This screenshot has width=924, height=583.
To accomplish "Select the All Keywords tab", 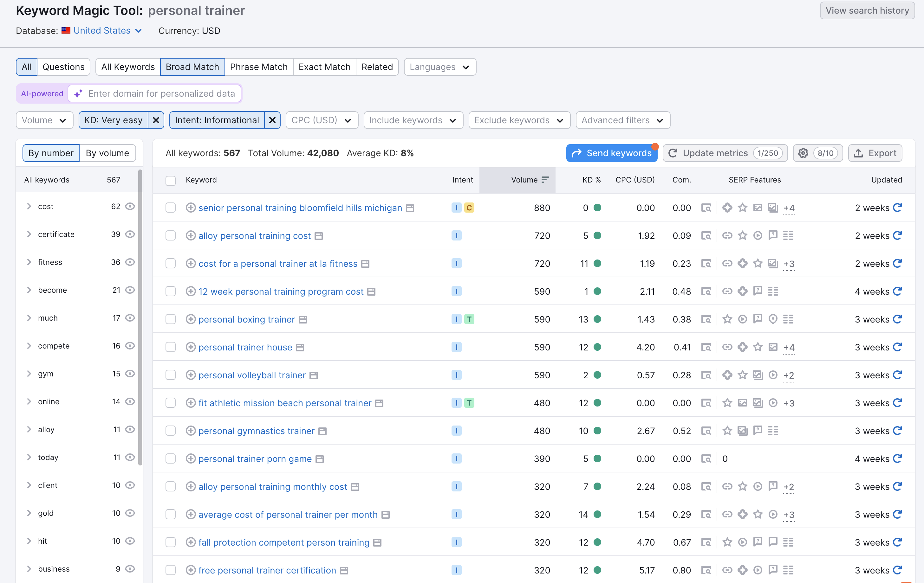I will click(128, 67).
